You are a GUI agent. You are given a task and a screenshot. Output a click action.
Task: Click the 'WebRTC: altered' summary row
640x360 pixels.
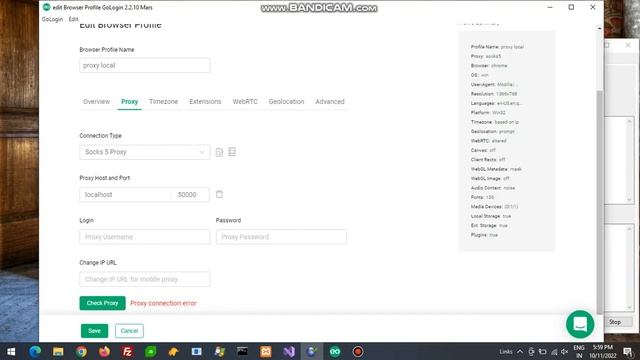point(489,141)
